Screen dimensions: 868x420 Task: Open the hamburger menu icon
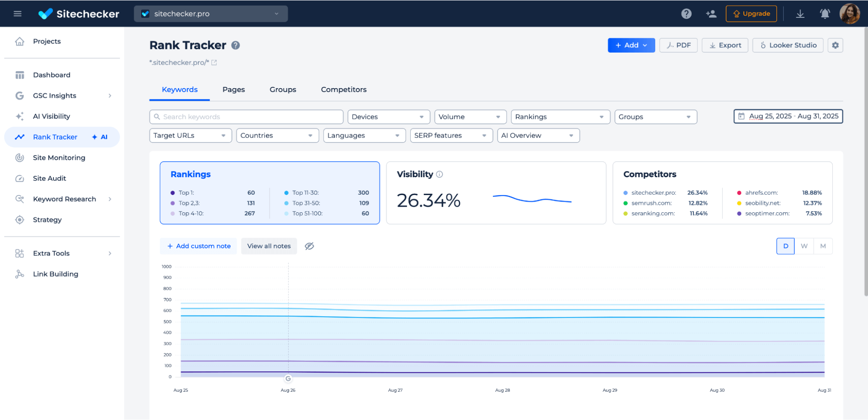[17, 13]
